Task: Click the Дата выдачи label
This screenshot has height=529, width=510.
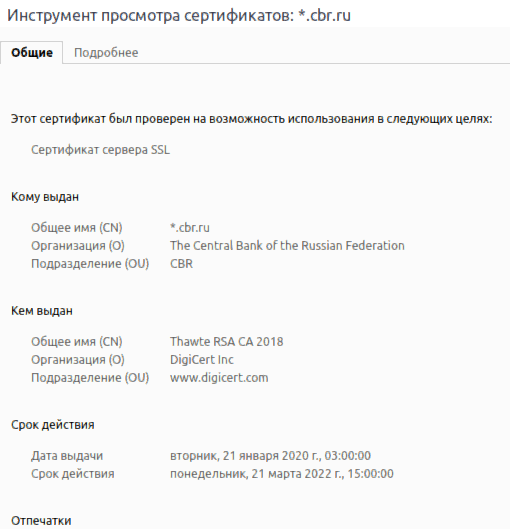Action: 67,456
